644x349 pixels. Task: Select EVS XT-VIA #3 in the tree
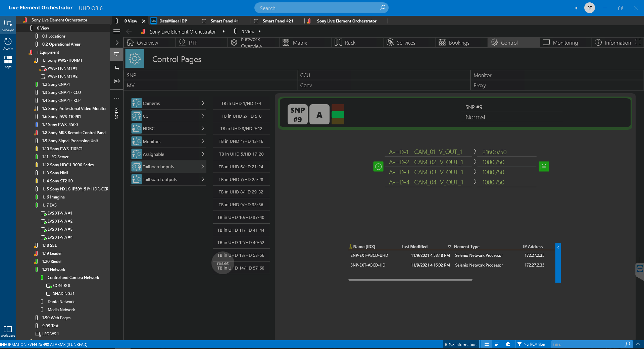pyautogui.click(x=60, y=229)
